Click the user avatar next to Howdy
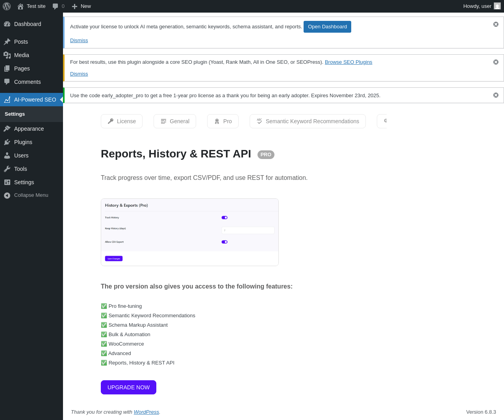The height and width of the screenshot is (420, 504). pyautogui.click(x=497, y=6)
